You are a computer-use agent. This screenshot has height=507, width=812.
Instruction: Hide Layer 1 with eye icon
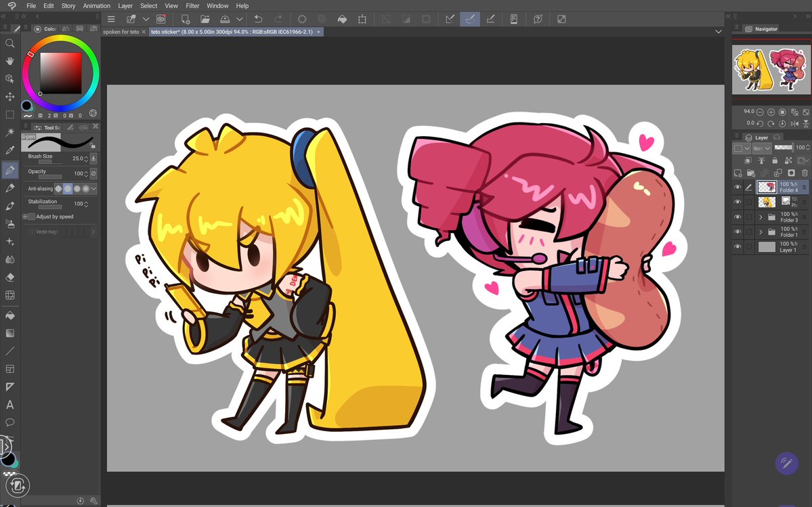(x=738, y=247)
